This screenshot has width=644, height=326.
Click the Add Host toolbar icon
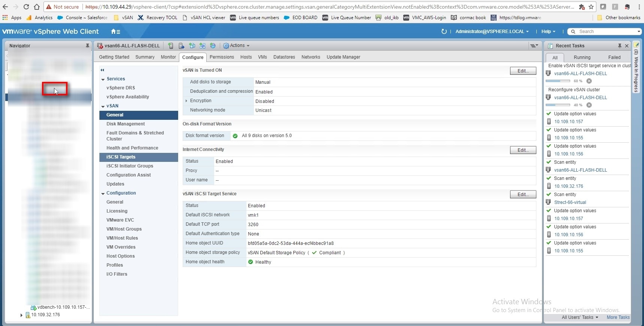pos(171,46)
